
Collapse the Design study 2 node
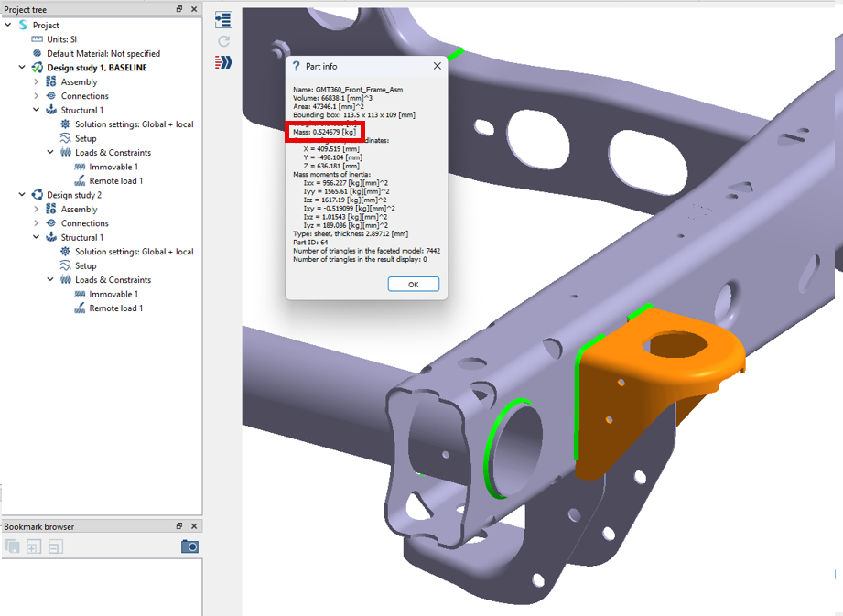(23, 195)
